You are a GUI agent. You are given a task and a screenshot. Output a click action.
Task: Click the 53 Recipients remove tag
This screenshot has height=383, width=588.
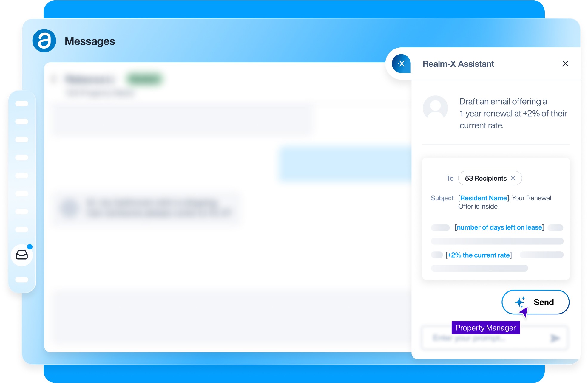pos(514,178)
